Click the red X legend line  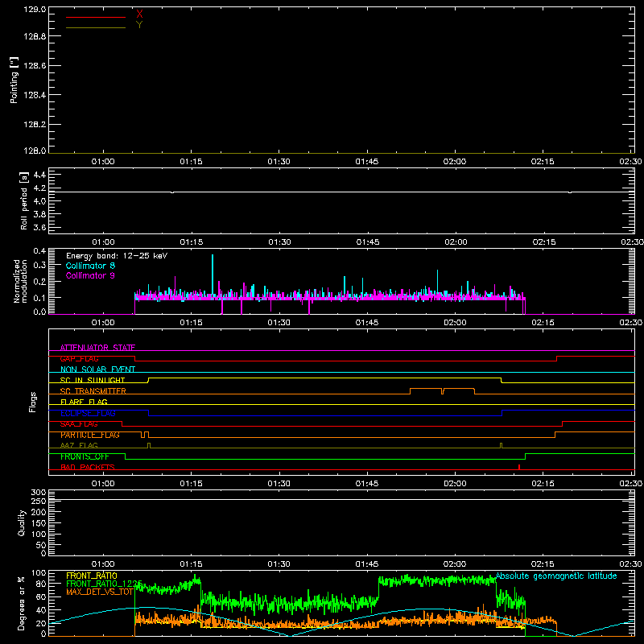coord(96,17)
